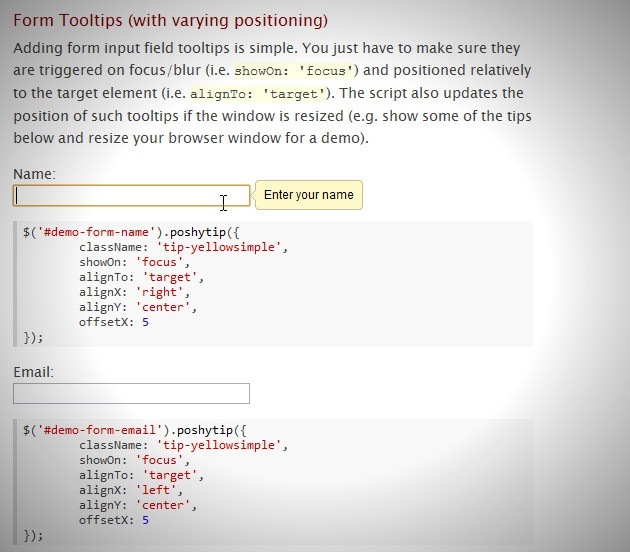Click the "alignTo: 'target'" inline code
The image size is (630, 552).
259,94
